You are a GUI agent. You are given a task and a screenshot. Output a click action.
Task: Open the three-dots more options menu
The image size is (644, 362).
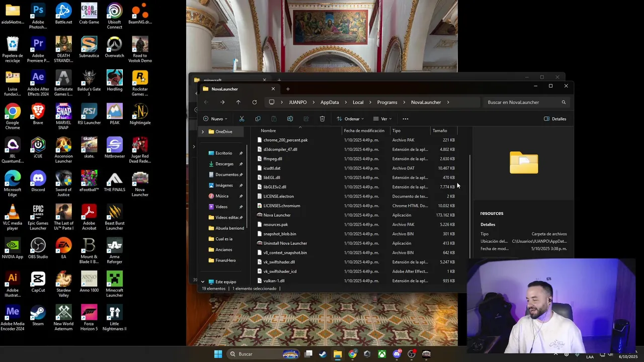click(x=406, y=119)
